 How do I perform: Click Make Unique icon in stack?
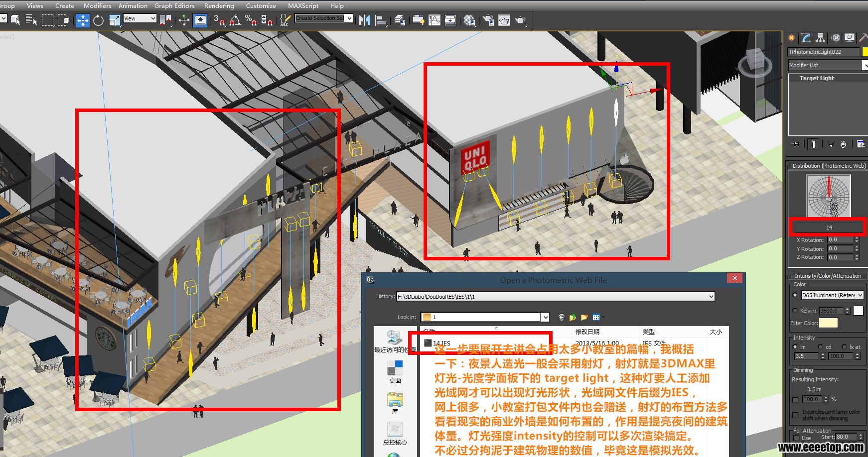(831, 144)
